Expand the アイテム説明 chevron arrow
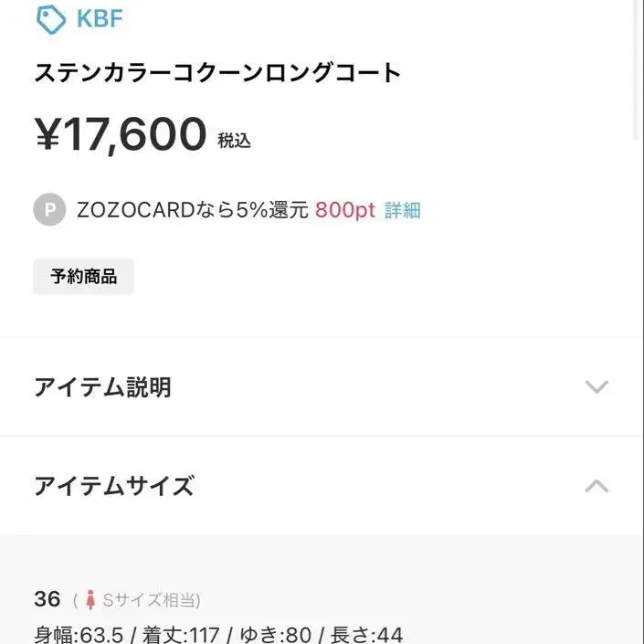 pyautogui.click(x=596, y=387)
